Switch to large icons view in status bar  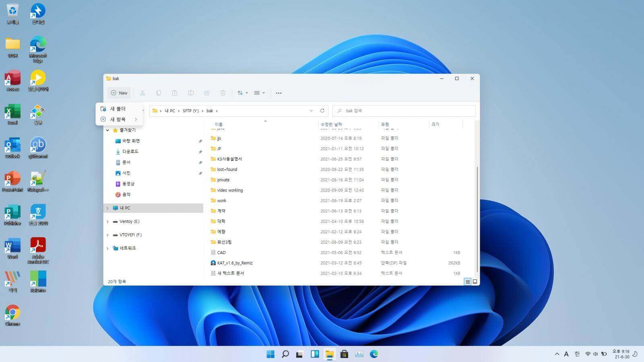pyautogui.click(x=475, y=282)
